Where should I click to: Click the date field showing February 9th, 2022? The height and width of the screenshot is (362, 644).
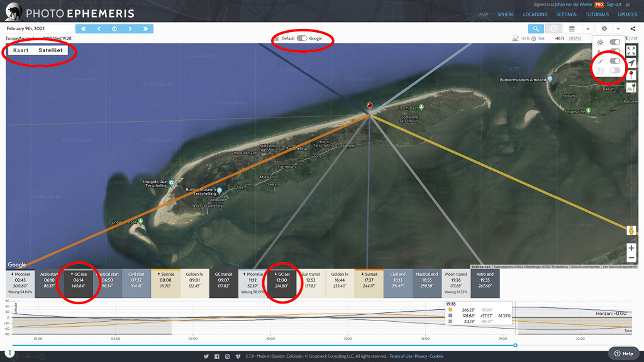[40, 29]
